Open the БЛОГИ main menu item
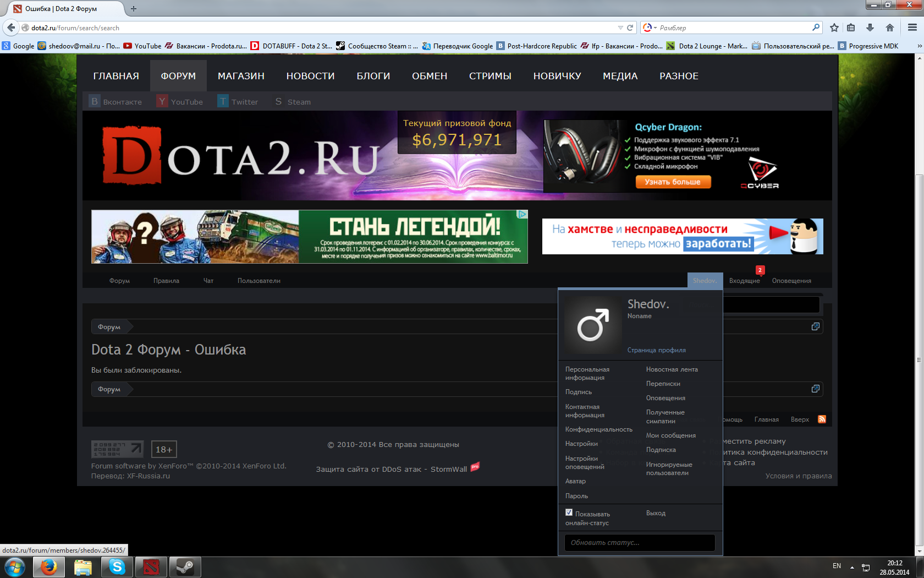 pyautogui.click(x=373, y=76)
